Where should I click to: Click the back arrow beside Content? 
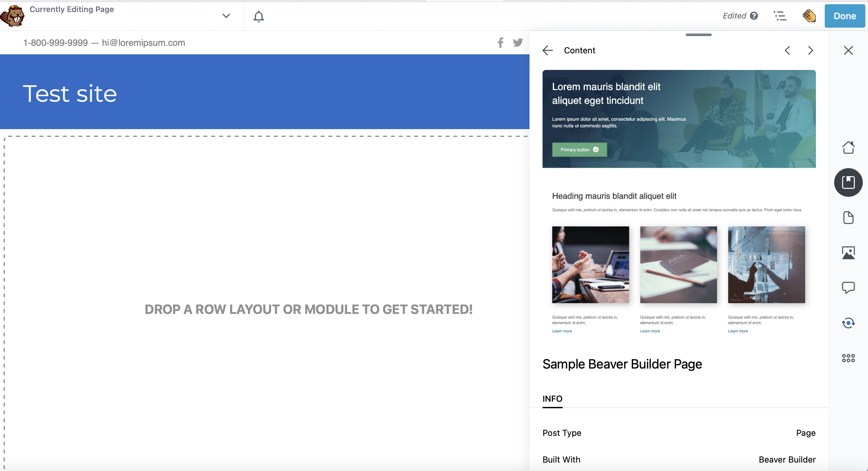pyautogui.click(x=548, y=50)
